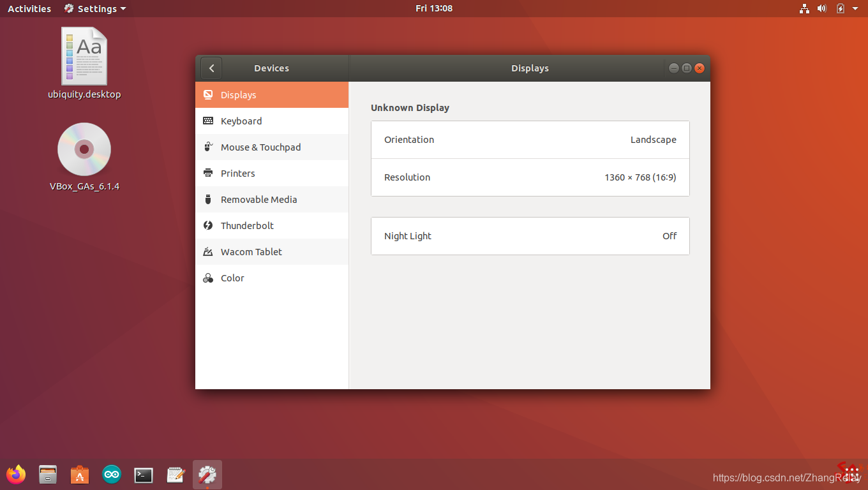
Task: Close the Settings window
Action: (700, 68)
